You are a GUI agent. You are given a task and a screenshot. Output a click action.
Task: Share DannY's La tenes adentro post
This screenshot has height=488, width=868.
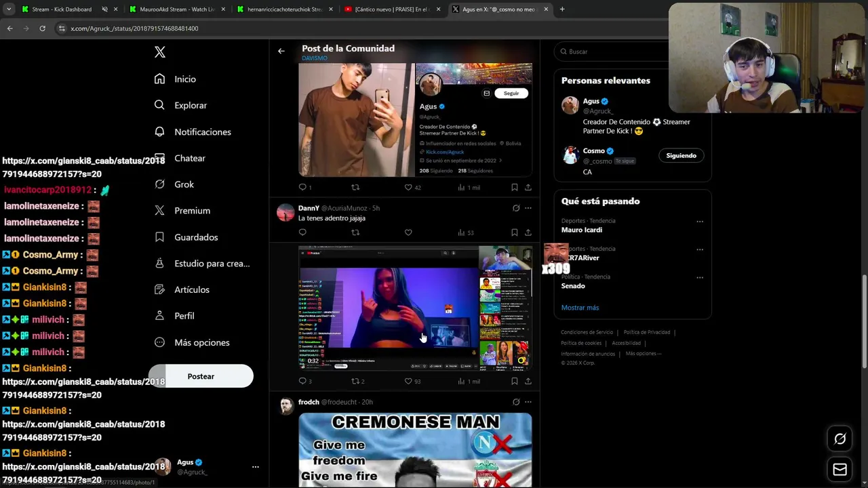click(x=528, y=232)
